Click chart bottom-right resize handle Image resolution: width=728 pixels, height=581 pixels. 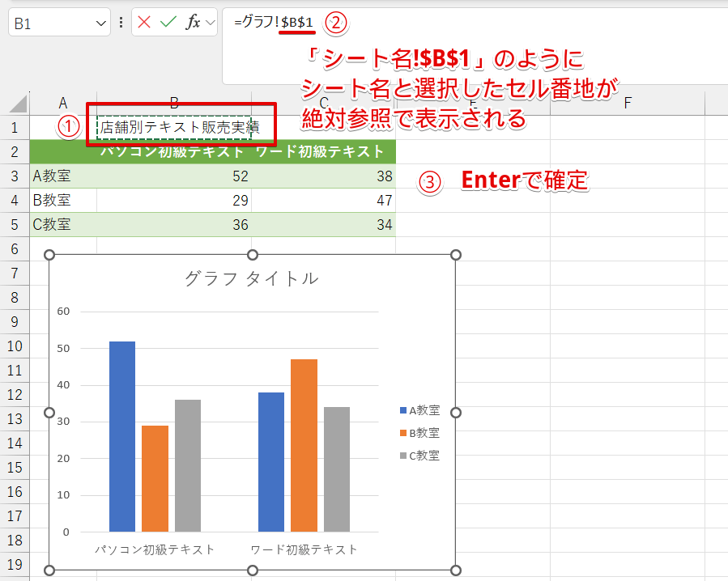point(456,570)
